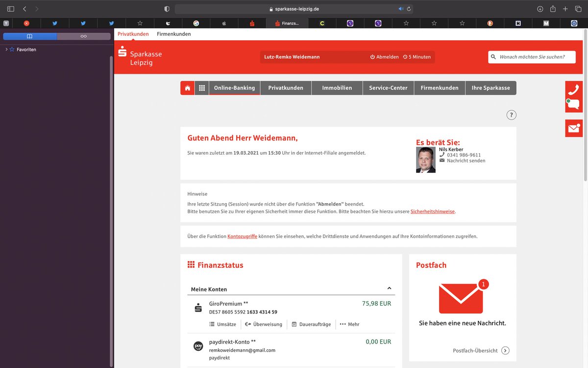Image resolution: width=588 pixels, height=368 pixels.
Task: Click the Finanzstatus heading grid icon
Action: 191,265
